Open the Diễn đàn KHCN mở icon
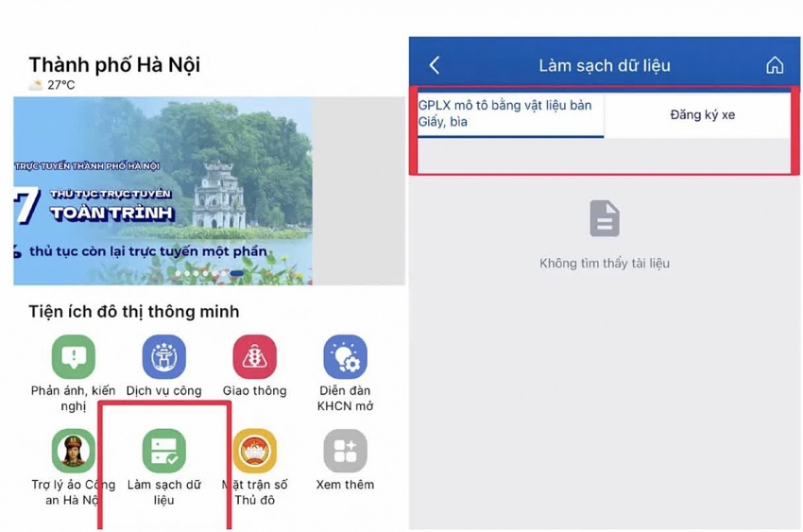The image size is (803, 532). point(345,357)
